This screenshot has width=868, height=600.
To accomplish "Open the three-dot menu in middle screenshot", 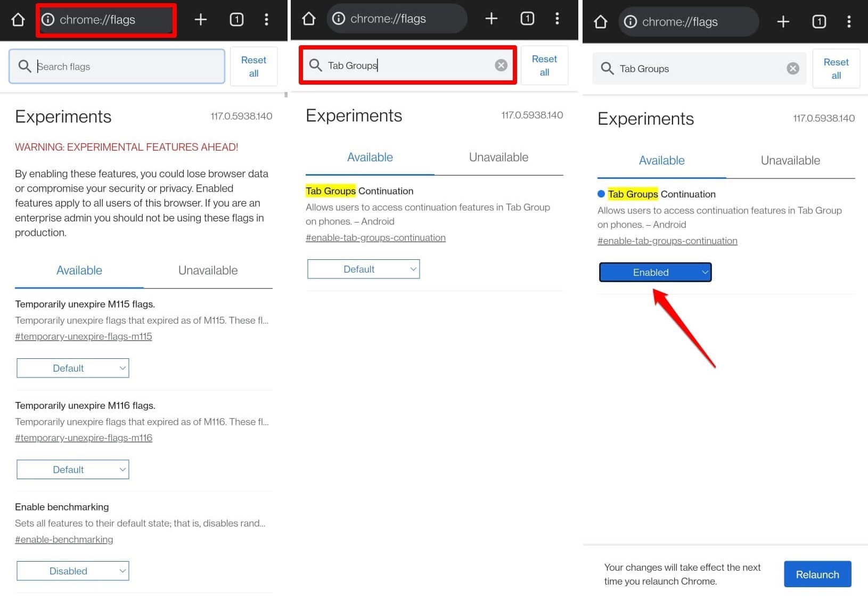I will point(557,19).
